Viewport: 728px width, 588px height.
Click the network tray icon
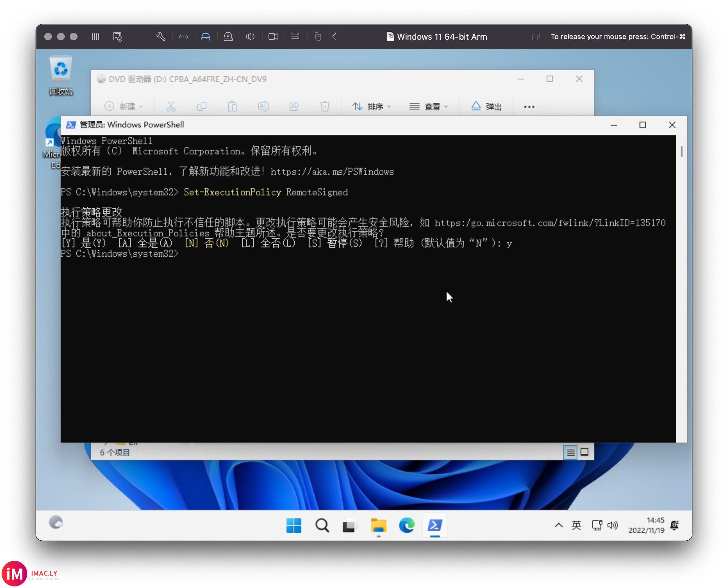[597, 525]
